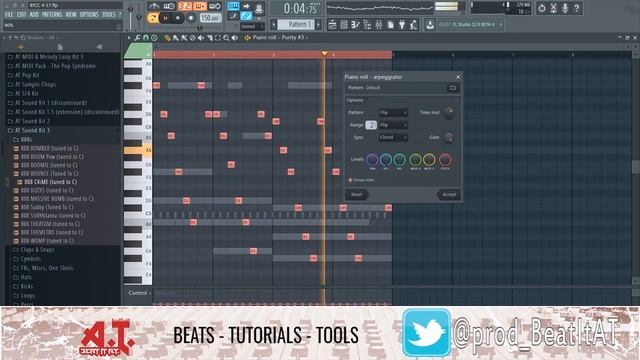
Task: Open the ADD menu
Action: pos(34,15)
